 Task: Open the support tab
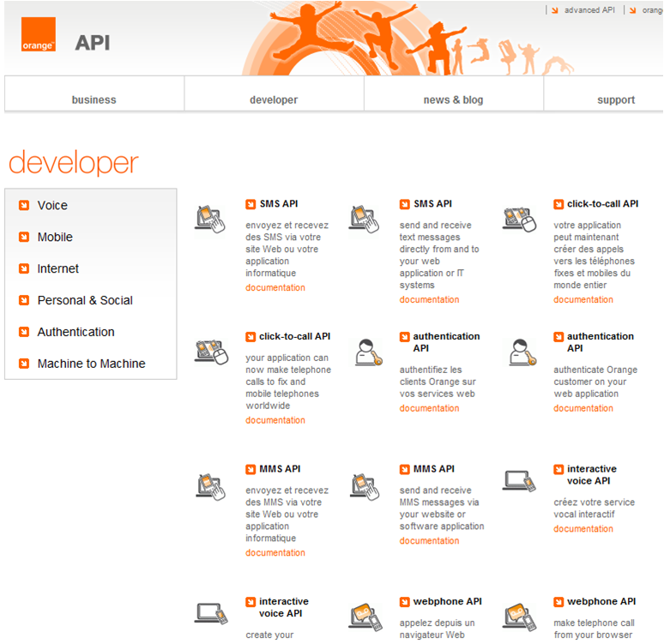[616, 100]
